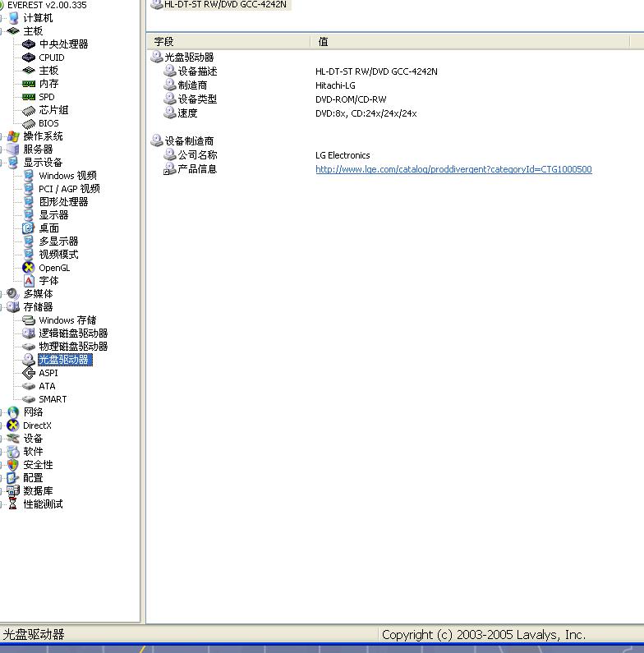Viewport: 644px width, 653px height.
Task: Click the Windows 存储 drive icon
Action: point(28,320)
